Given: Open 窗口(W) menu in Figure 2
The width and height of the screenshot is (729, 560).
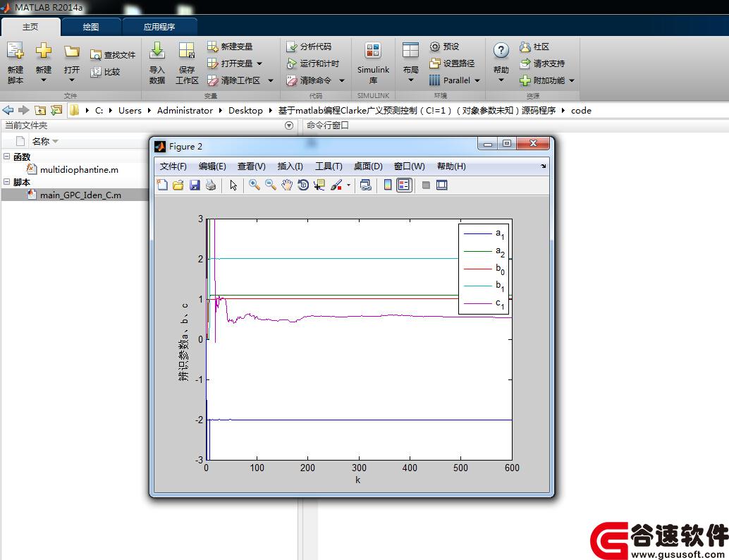Looking at the screenshot, I should pos(409,166).
